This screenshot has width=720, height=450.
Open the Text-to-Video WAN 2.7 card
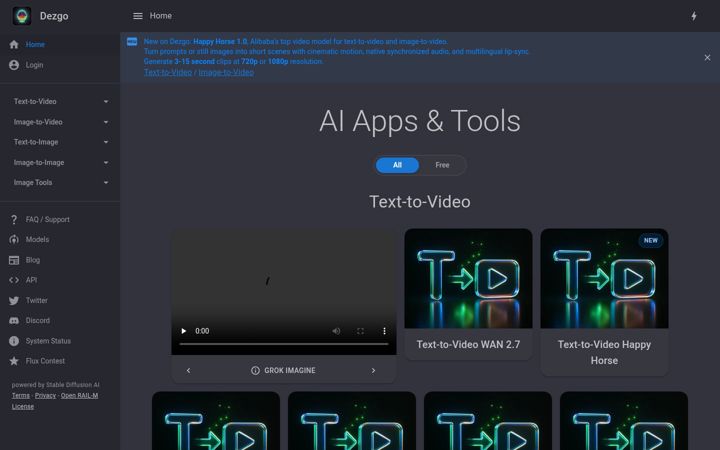pyautogui.click(x=468, y=294)
